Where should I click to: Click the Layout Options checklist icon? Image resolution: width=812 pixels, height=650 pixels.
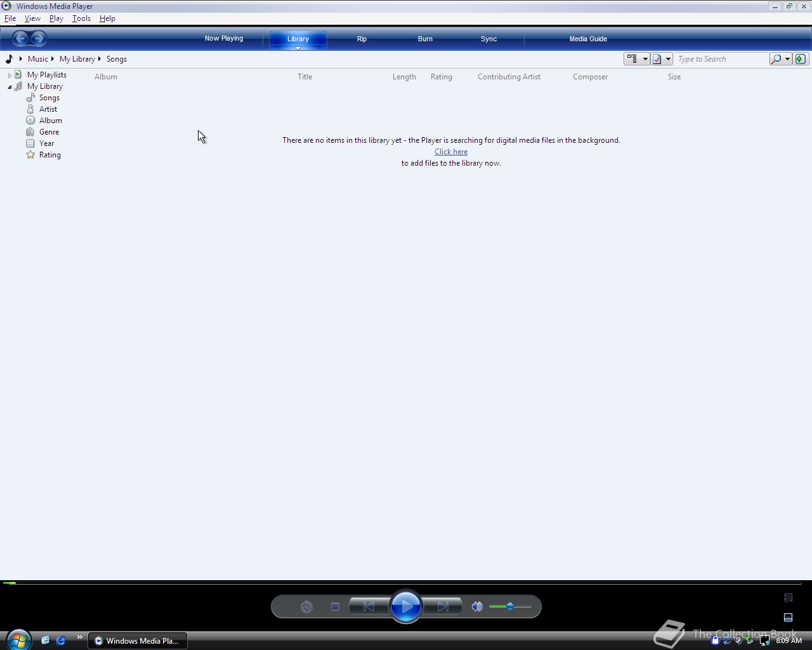(657, 59)
